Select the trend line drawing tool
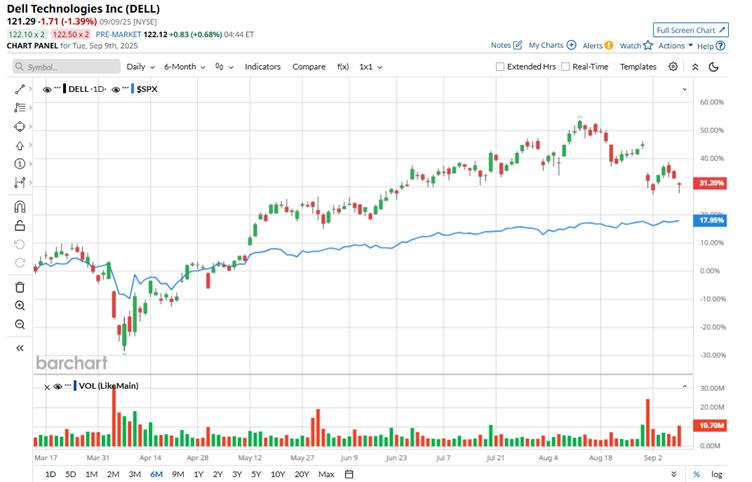This screenshot has width=752, height=482. 20,89
